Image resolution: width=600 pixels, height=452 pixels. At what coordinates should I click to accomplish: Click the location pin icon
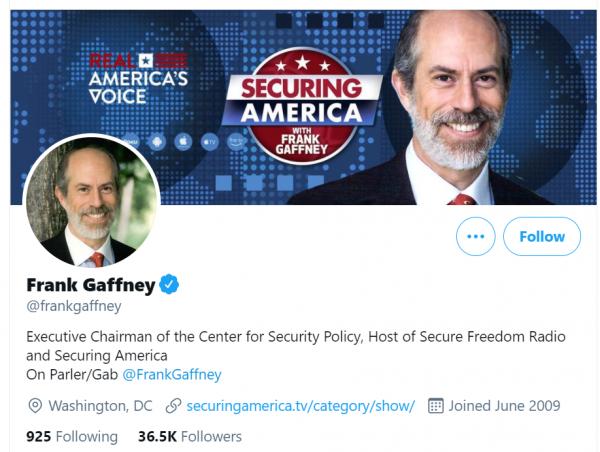coord(35,406)
